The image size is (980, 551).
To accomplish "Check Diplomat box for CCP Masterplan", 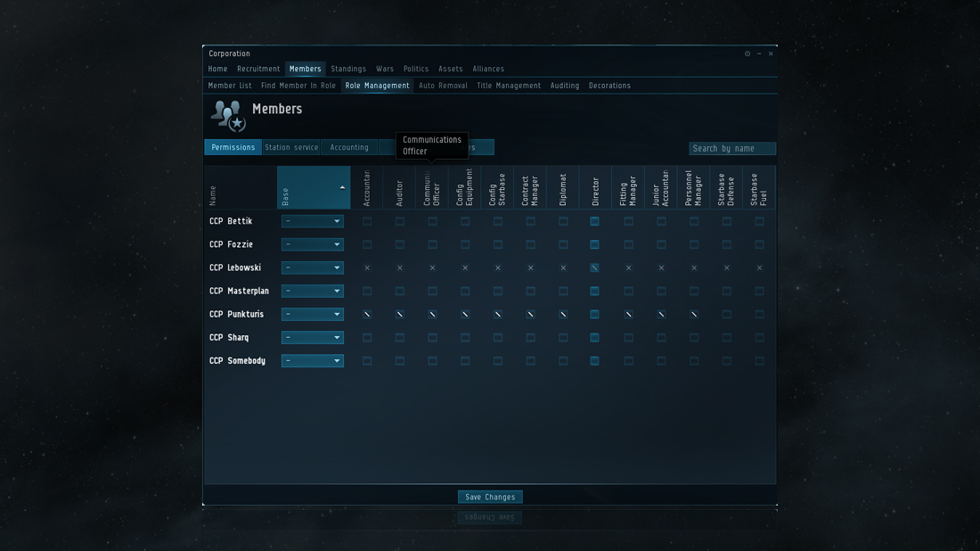I will [563, 291].
